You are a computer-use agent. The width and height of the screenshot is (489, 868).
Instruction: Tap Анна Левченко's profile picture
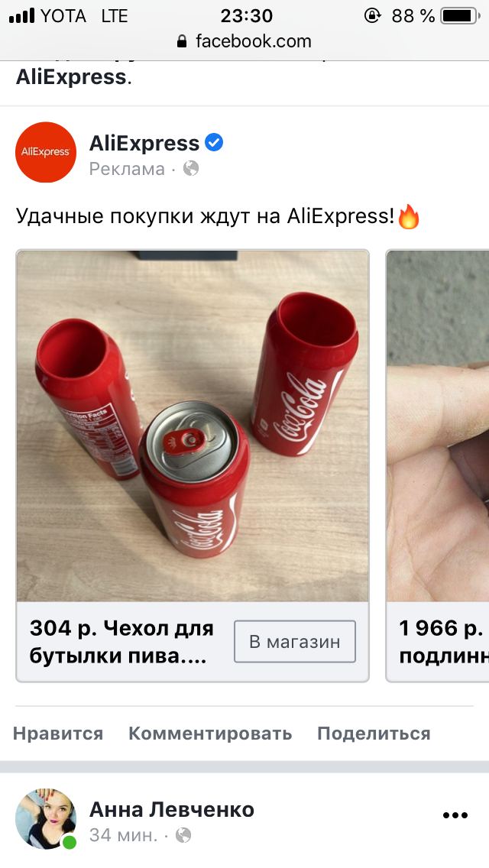point(45,819)
